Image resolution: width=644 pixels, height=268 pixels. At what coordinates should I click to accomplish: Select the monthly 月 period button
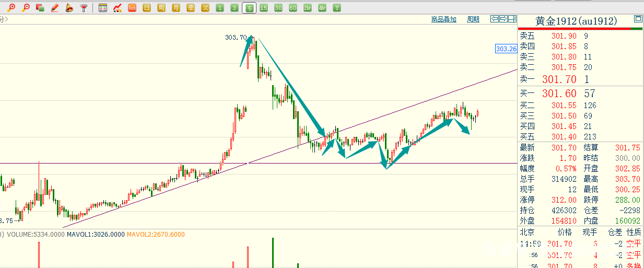tap(176, 8)
